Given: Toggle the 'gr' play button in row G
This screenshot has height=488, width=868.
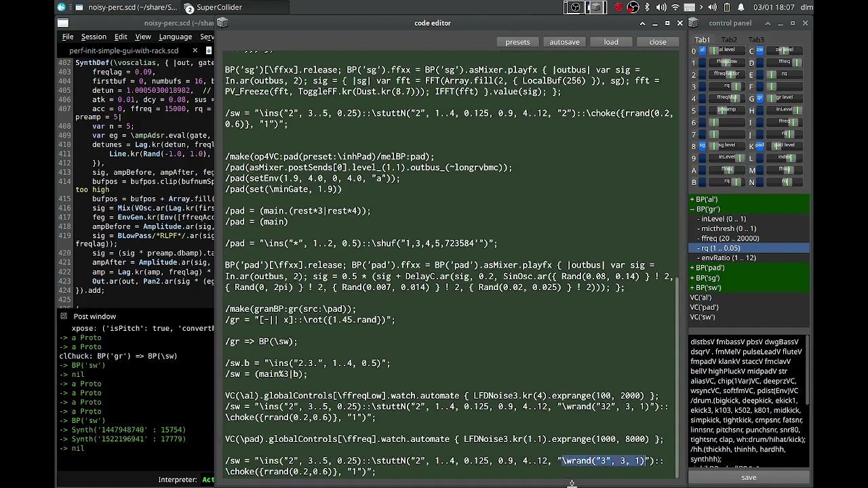Looking at the screenshot, I should pyautogui.click(x=759, y=98).
